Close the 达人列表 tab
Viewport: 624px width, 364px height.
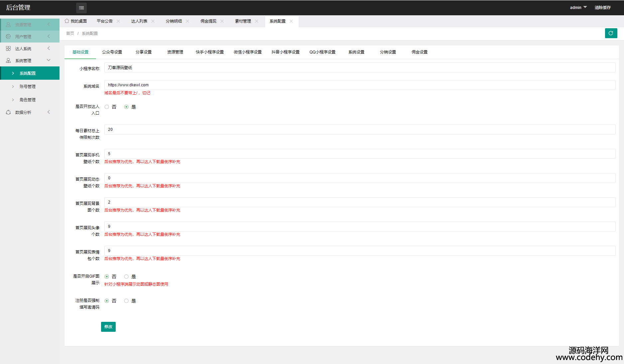pyautogui.click(x=153, y=21)
